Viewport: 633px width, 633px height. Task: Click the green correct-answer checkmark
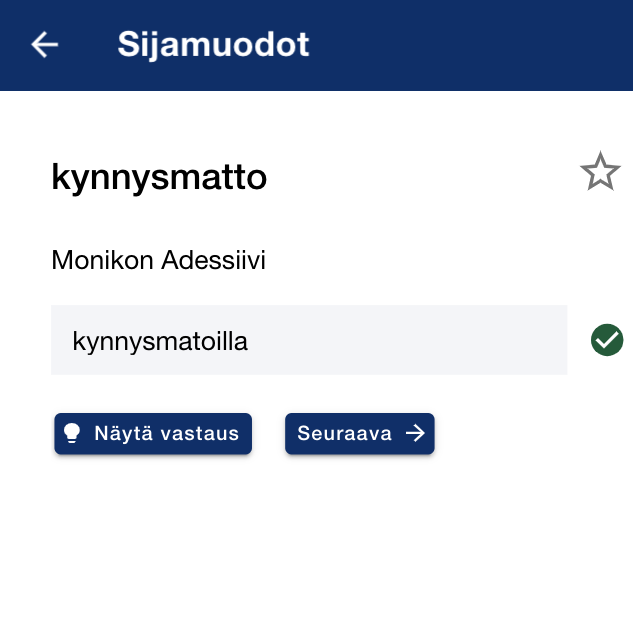pos(607,340)
